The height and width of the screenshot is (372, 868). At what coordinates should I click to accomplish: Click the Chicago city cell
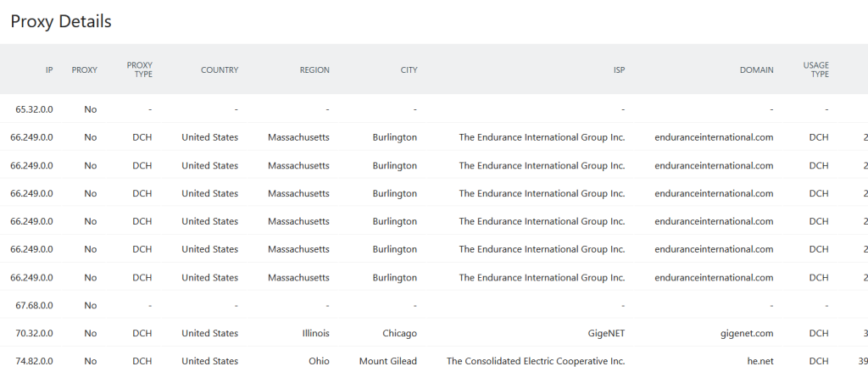[x=400, y=333]
